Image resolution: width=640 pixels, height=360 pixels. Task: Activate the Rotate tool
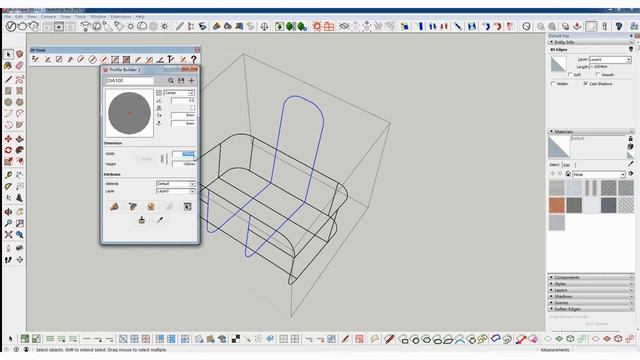click(8, 150)
